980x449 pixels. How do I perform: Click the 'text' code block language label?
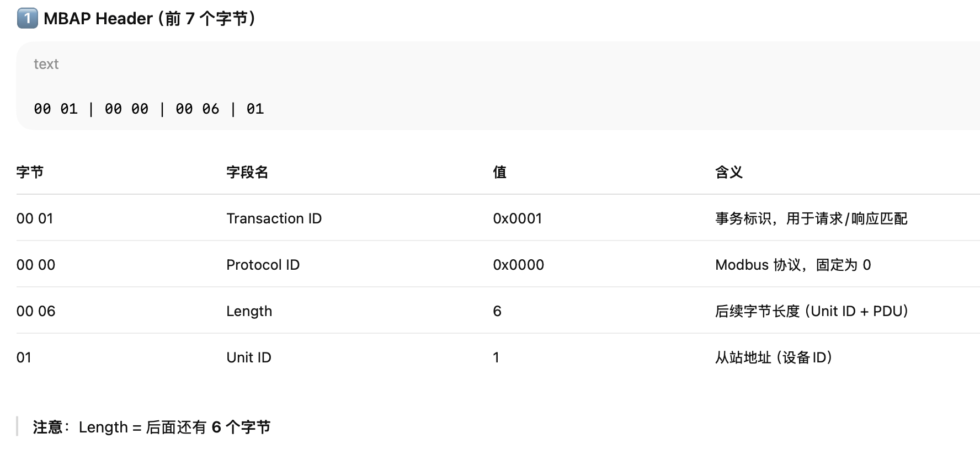[46, 64]
